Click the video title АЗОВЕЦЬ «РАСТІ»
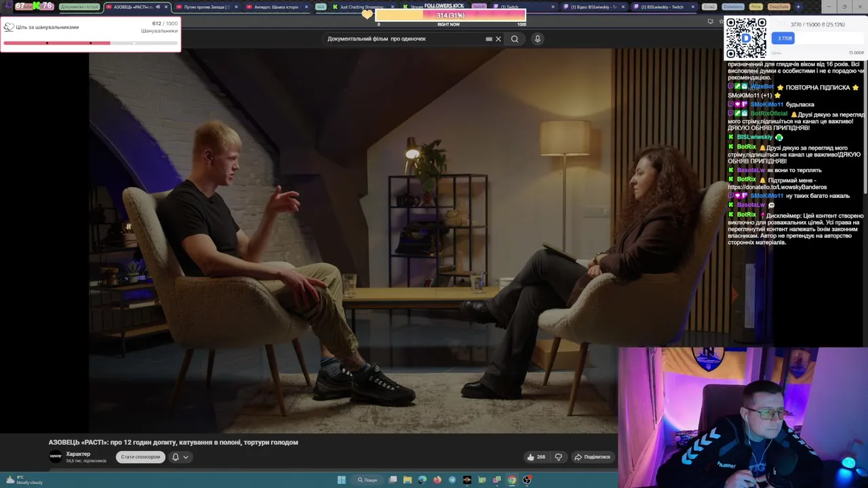Viewport: 868px width, 488px height. 173,442
